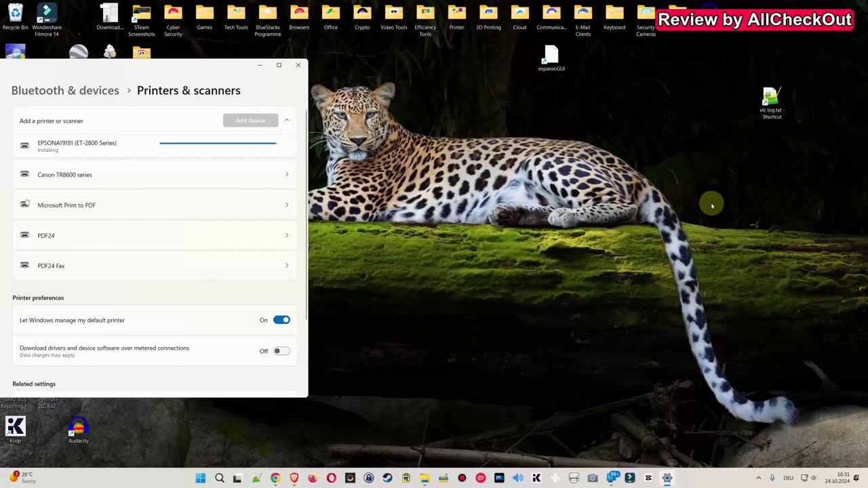Open the Settings gear in taskbar
This screenshot has height=488, width=868.
click(x=667, y=478)
